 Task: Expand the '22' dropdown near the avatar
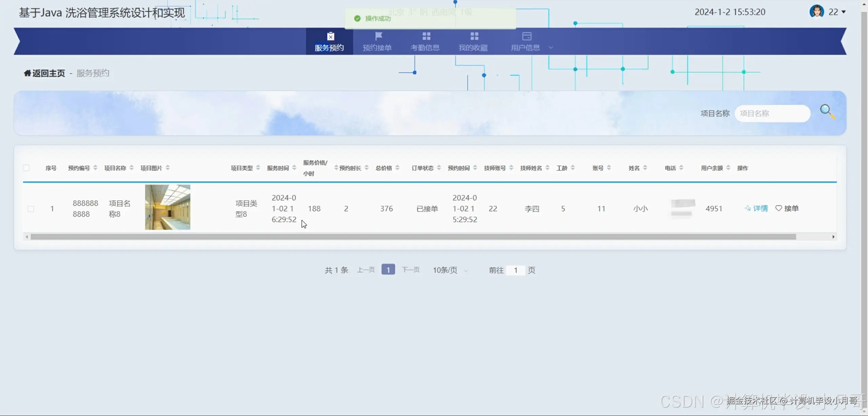point(843,12)
